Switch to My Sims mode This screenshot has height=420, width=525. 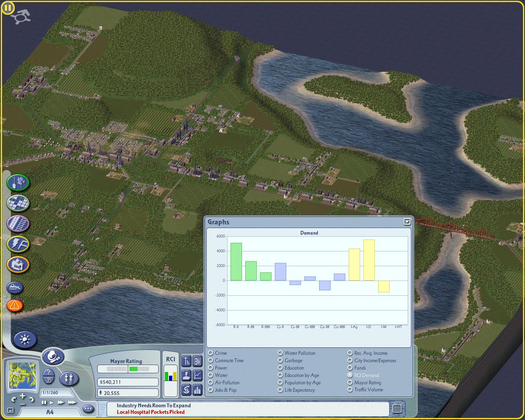point(69,378)
